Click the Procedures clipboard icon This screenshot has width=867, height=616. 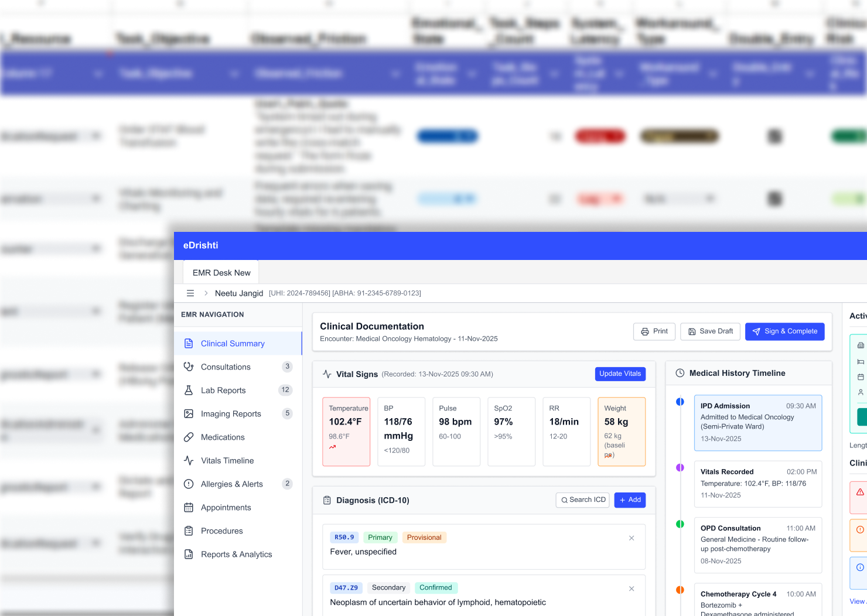187,531
